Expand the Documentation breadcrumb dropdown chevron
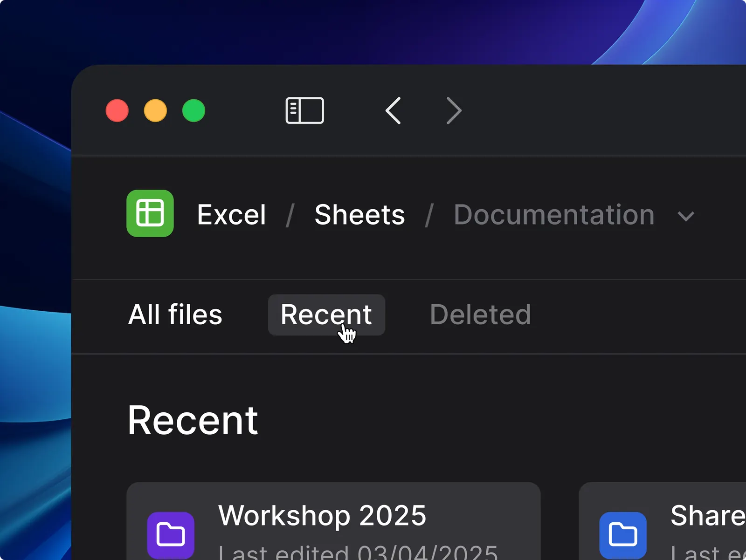 pyautogui.click(x=686, y=216)
